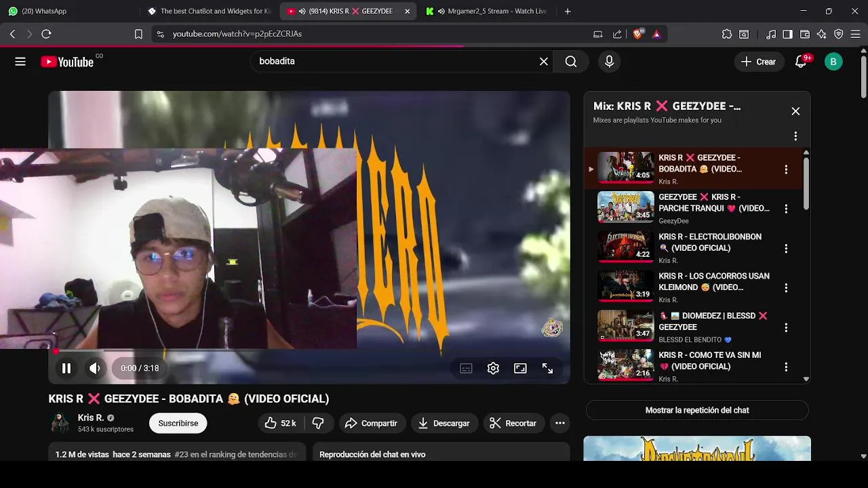The height and width of the screenshot is (488, 868).
Task: Share page from address bar icon
Action: pos(617,34)
